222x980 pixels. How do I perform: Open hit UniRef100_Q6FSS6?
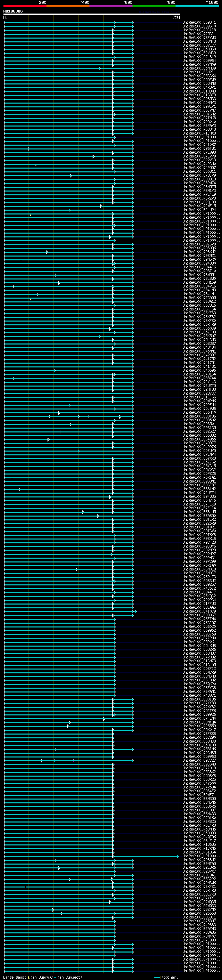pyautogui.click(x=199, y=734)
